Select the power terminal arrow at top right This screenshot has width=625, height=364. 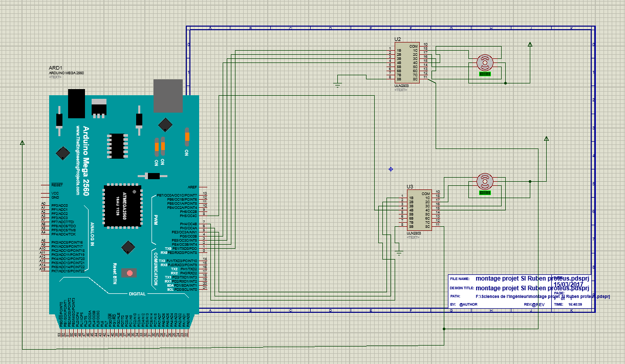click(x=530, y=45)
